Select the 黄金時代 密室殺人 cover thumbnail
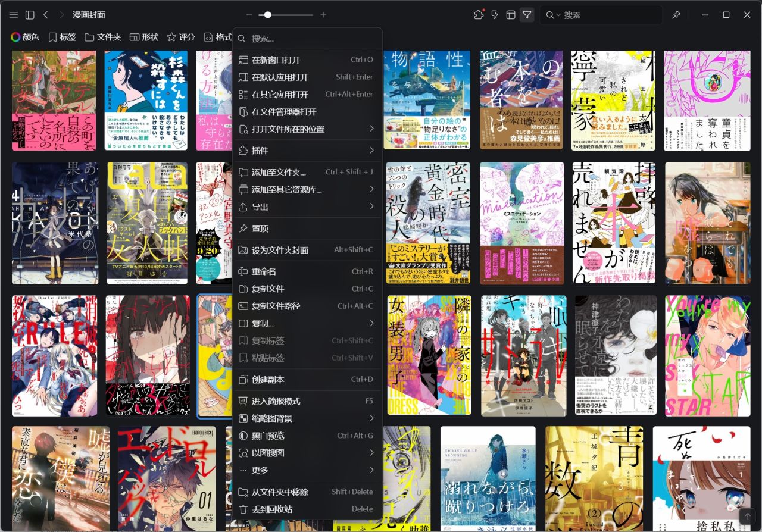 point(428,223)
